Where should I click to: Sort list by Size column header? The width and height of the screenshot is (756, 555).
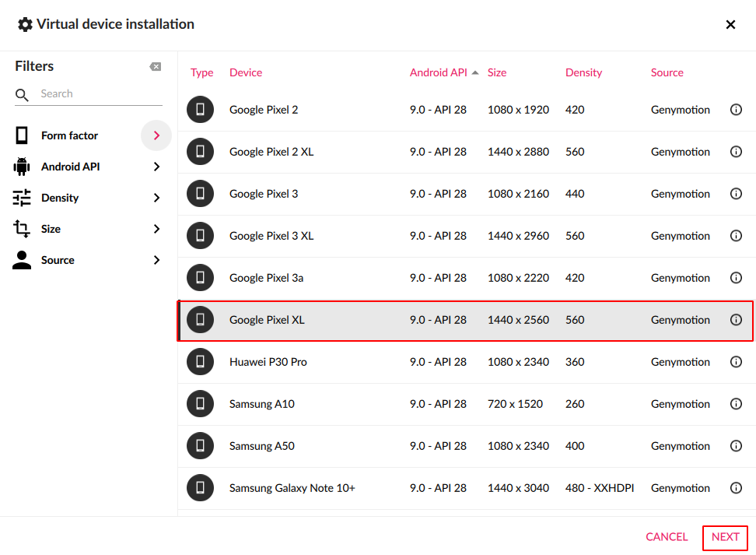tap(497, 72)
